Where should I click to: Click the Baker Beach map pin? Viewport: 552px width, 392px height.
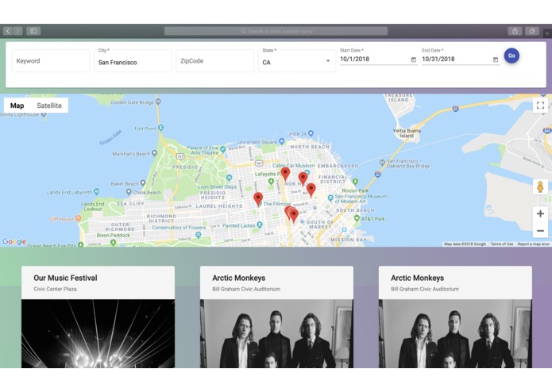143,183
